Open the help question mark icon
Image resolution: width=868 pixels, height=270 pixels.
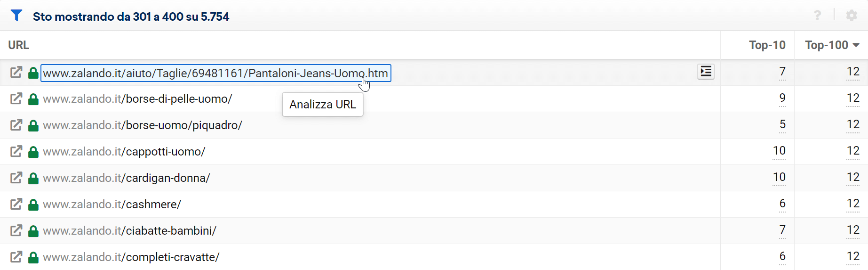tap(818, 16)
